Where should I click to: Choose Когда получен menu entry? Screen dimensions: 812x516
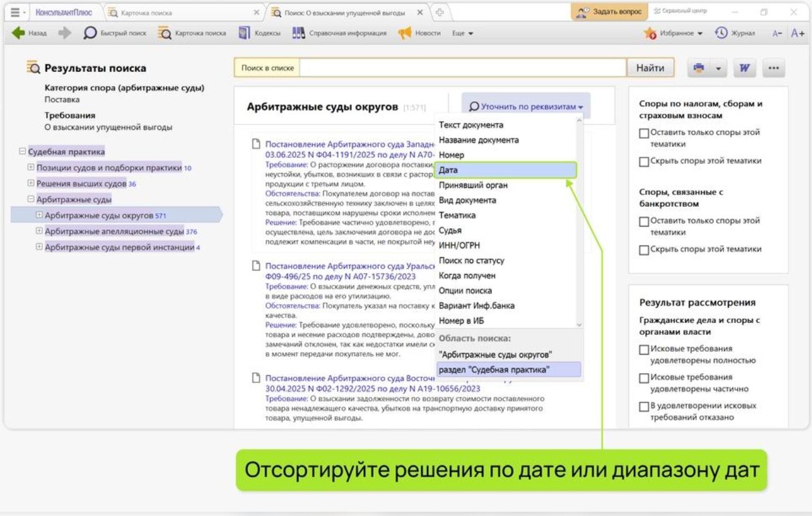467,275
